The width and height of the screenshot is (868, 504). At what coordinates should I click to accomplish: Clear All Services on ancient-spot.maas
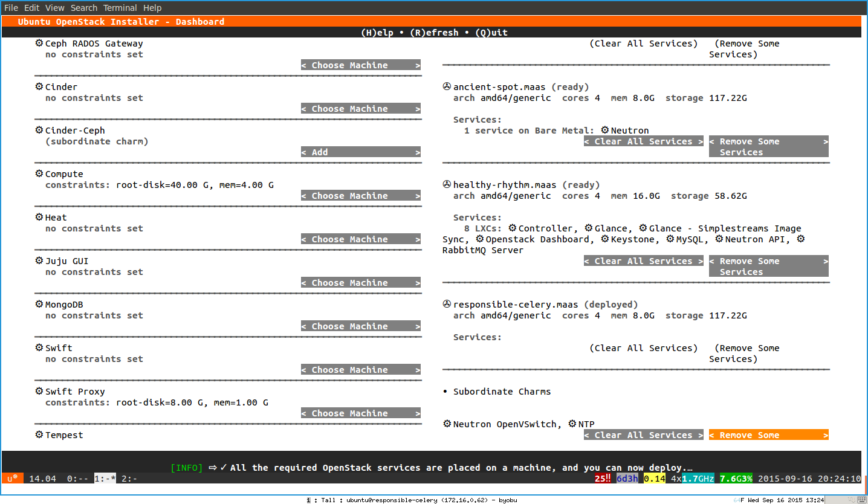click(644, 141)
